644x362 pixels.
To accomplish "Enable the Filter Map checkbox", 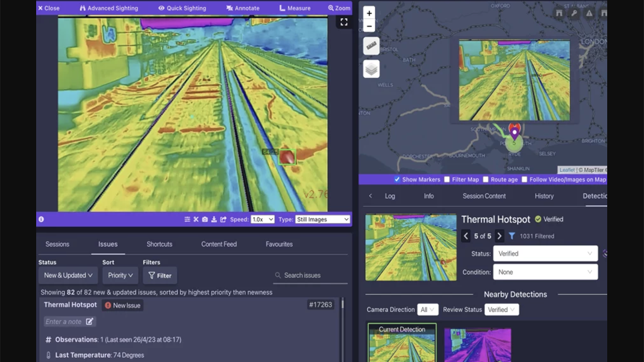I will point(447,179).
